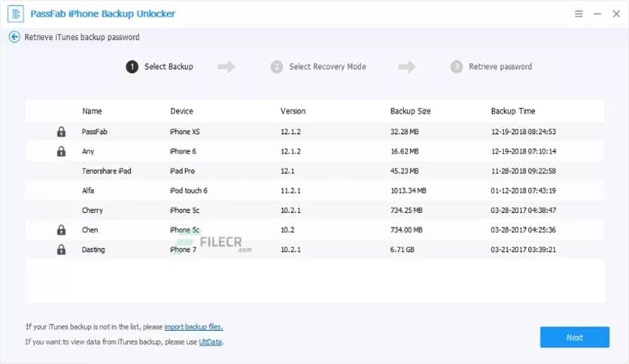Select the Cherry backup name
The width and height of the screenshot is (629, 364).
pyautogui.click(x=93, y=210)
